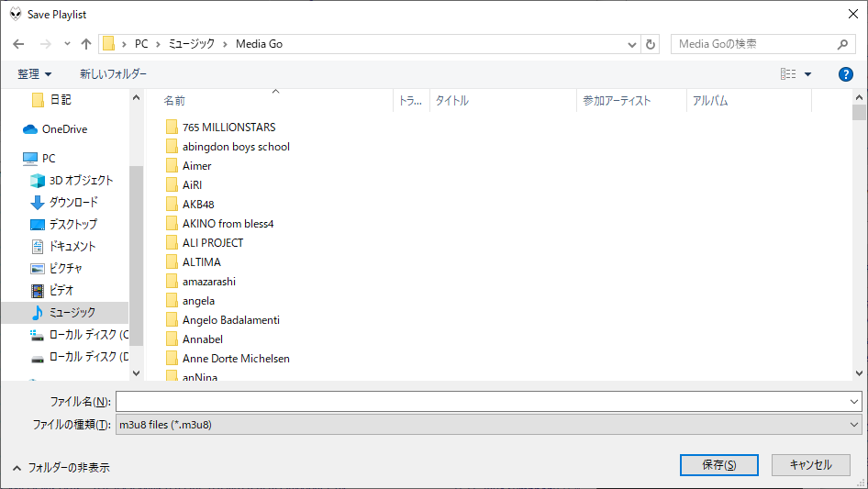Click file list scrollbar up arrow
Image resolution: width=868 pixels, height=489 pixels.
click(x=859, y=97)
